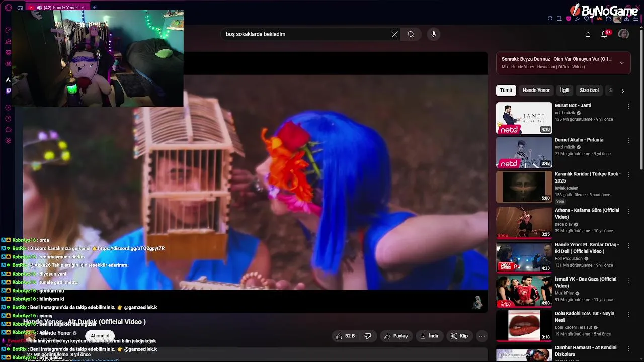Click the channel watermark in the video corner
This screenshot has width=644, height=362.
click(x=477, y=302)
